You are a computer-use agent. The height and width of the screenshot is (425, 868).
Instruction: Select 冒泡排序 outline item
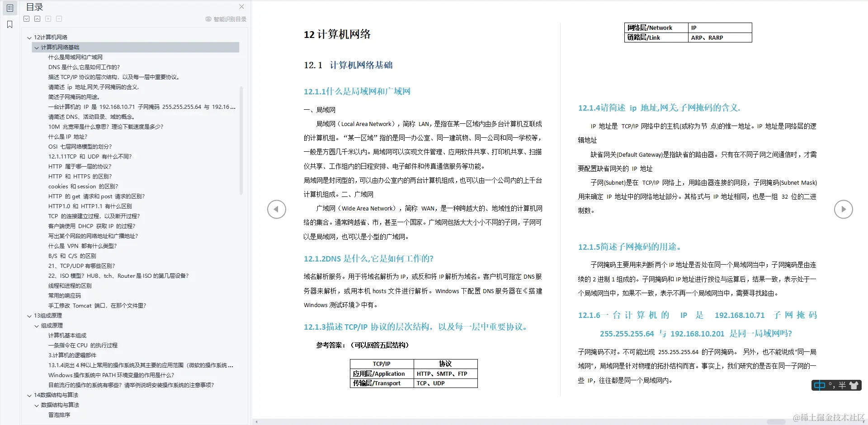tap(59, 415)
